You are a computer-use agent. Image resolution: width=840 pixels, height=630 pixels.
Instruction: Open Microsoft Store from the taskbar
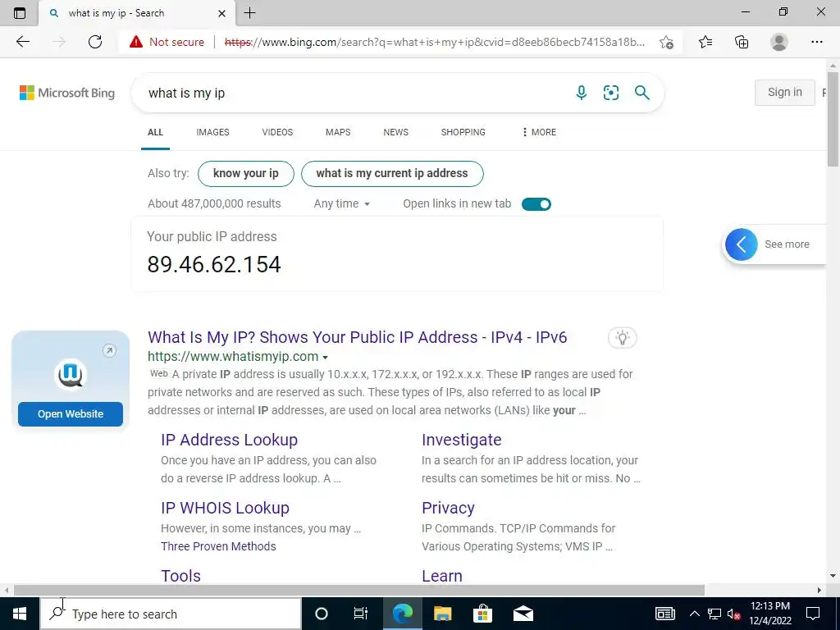click(x=482, y=614)
